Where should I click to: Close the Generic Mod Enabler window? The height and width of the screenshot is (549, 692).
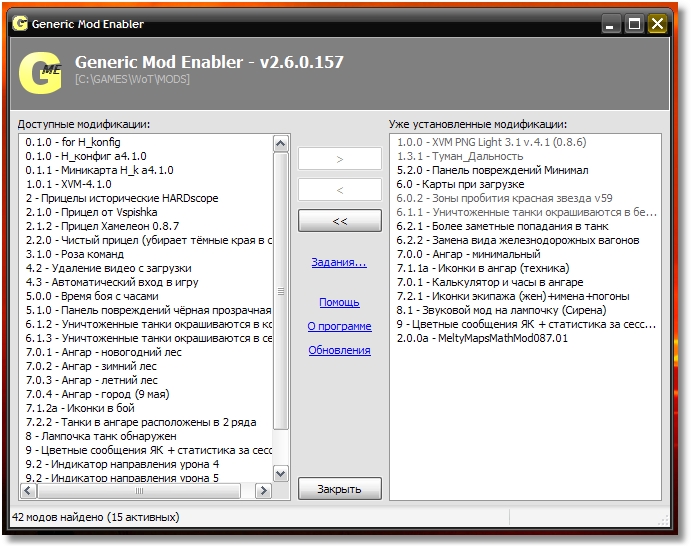[x=657, y=24]
